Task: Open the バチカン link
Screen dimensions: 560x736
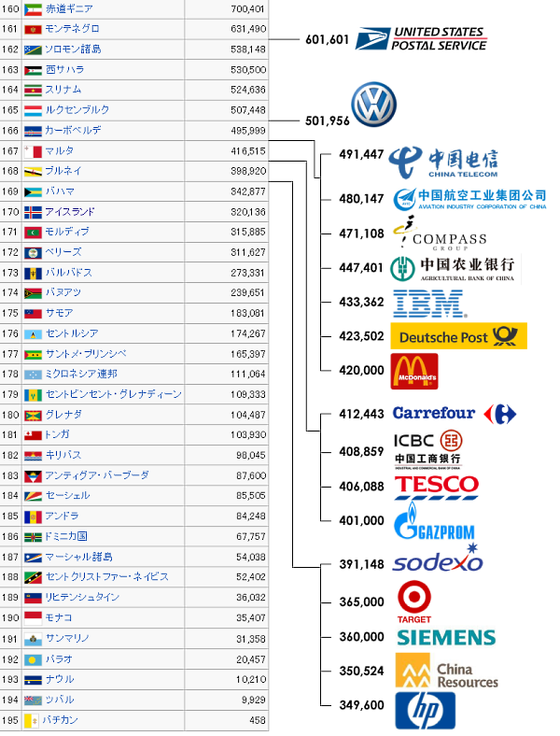Action: pyautogui.click(x=60, y=720)
